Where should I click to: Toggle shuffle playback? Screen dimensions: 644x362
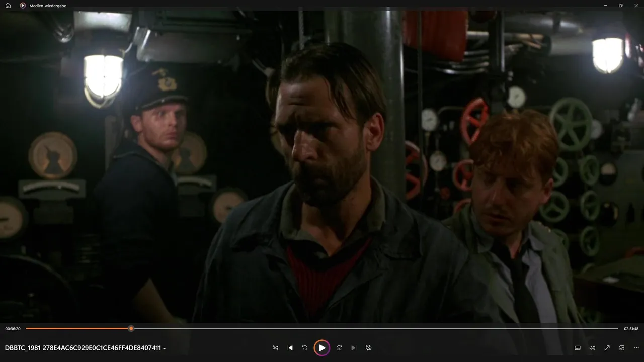tap(275, 348)
